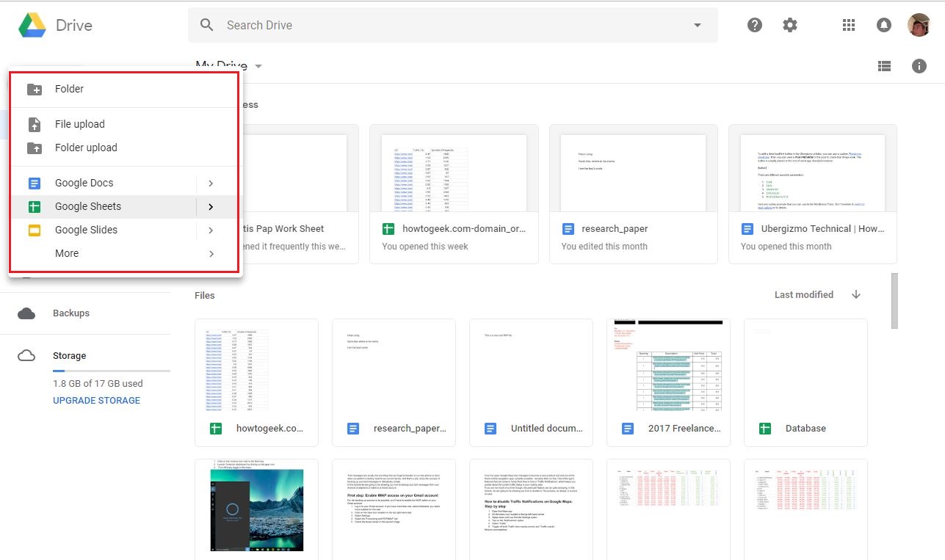
Task: Click the File upload icon
Action: click(x=35, y=125)
